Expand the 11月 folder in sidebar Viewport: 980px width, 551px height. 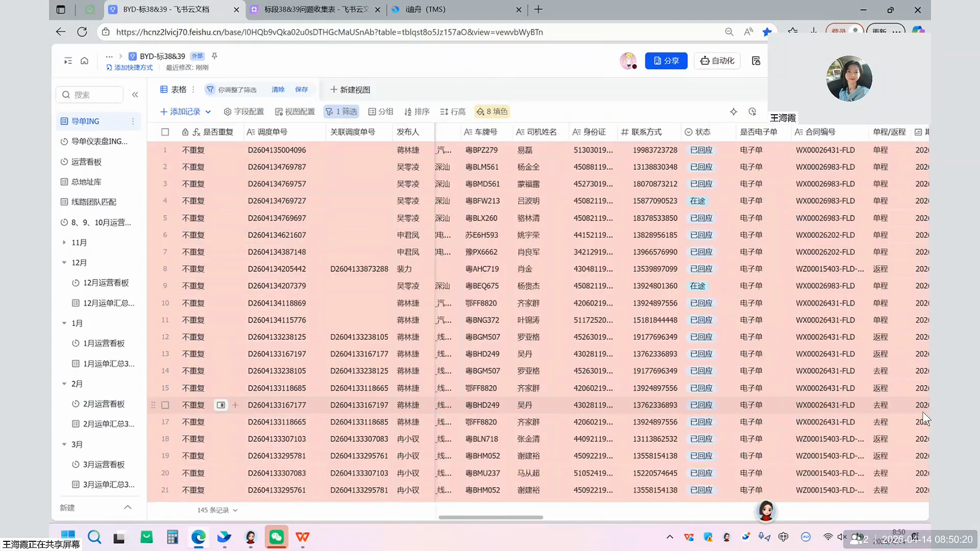pyautogui.click(x=64, y=242)
